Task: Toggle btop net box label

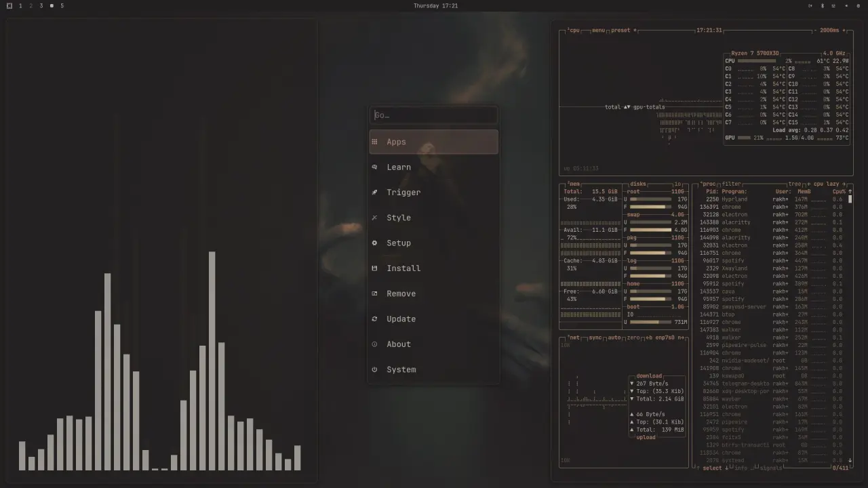Action: tap(574, 338)
